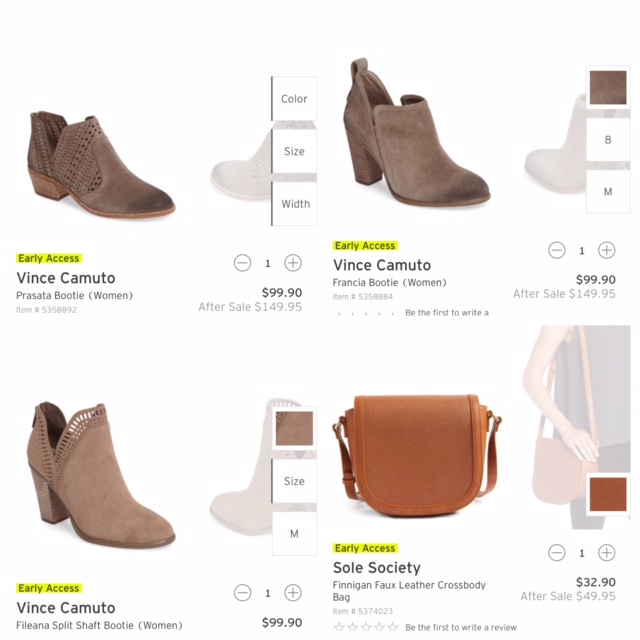Increase quantity for Prasata Bootie
Screen dimensions: 640x640
[x=293, y=263]
